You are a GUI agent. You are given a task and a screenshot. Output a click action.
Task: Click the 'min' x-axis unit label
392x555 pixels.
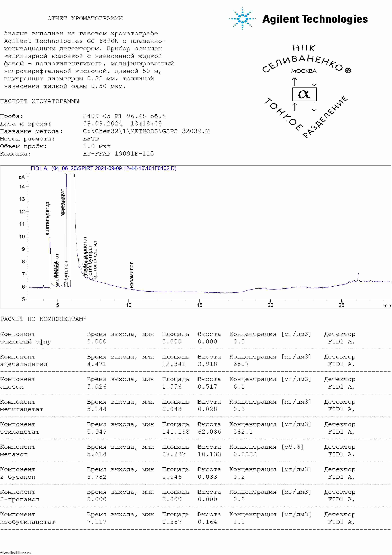[387, 305]
